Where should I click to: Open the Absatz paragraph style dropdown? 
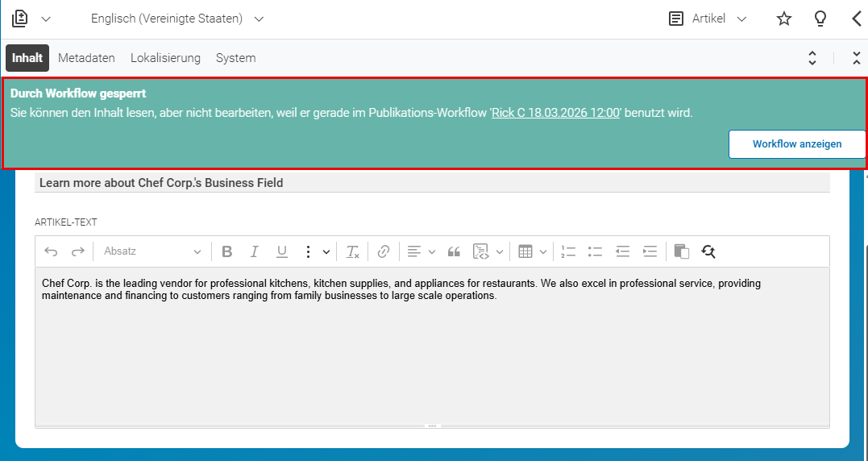coord(152,251)
